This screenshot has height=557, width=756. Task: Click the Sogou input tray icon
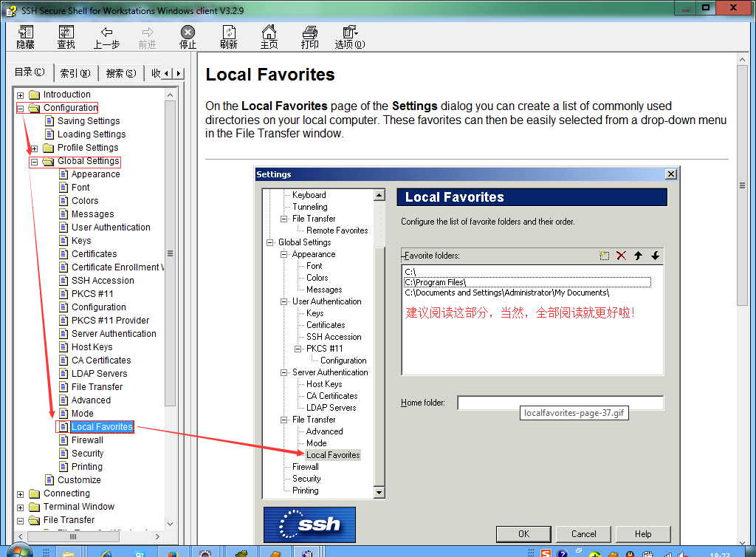(546, 553)
